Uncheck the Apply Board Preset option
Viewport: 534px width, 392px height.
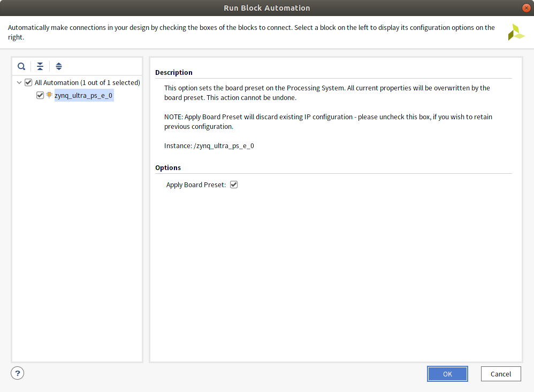[x=234, y=185]
